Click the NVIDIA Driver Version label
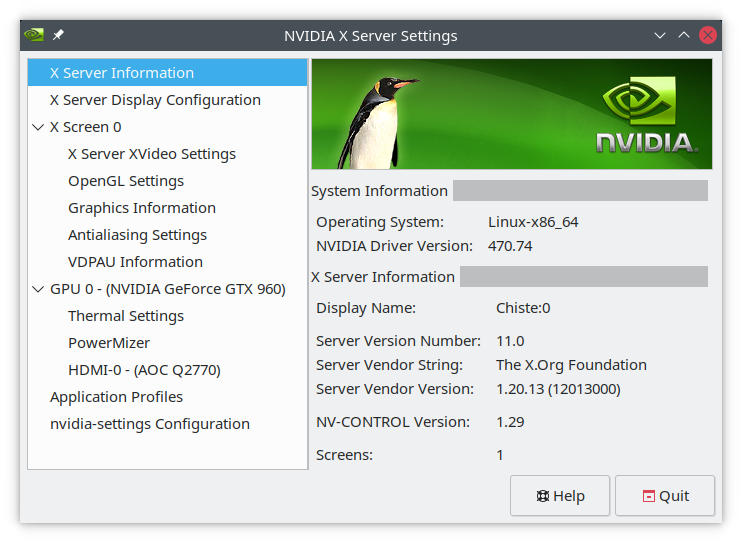742x543 pixels. pos(395,246)
